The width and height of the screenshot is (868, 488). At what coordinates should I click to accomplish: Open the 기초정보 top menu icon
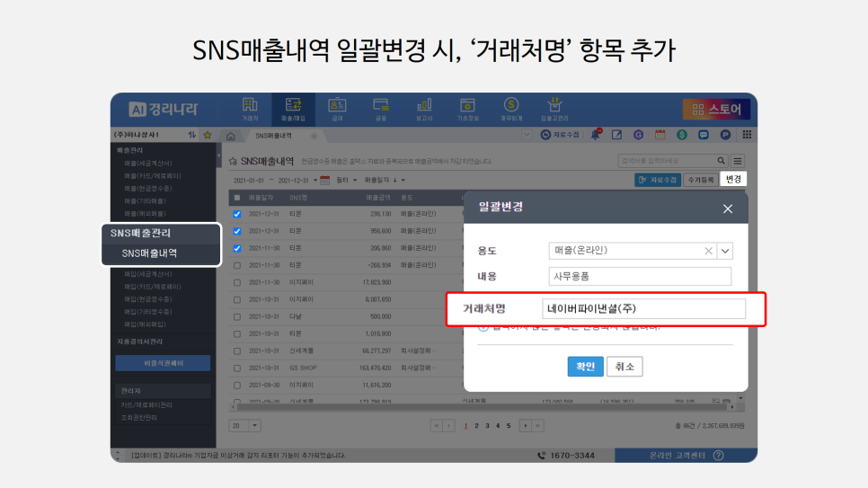[x=467, y=109]
